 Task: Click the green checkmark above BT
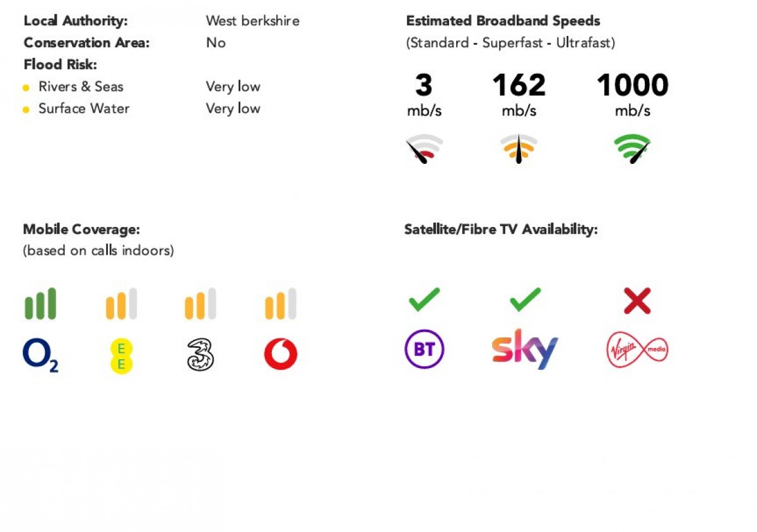(424, 299)
